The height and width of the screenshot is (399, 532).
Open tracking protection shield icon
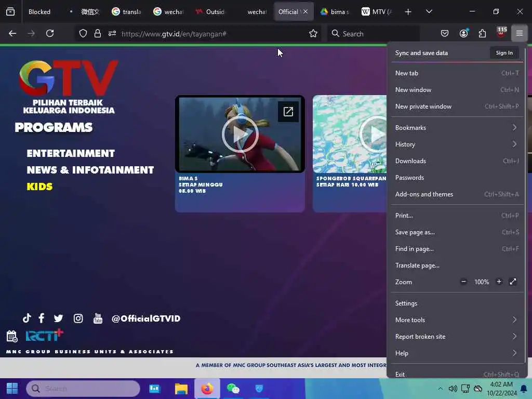click(83, 33)
